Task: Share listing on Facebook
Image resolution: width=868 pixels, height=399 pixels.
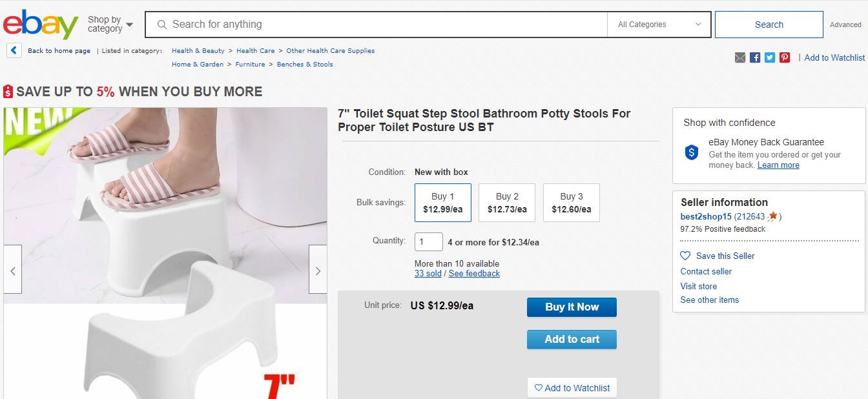Action: 755,57
